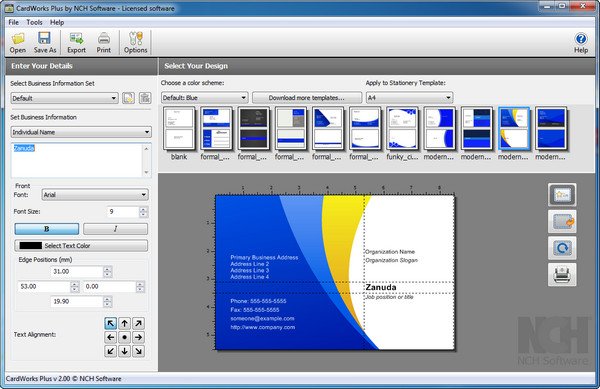This screenshot has height=389, width=600.
Task: Click Primary Business Address text on card
Action: pyautogui.click(x=264, y=257)
